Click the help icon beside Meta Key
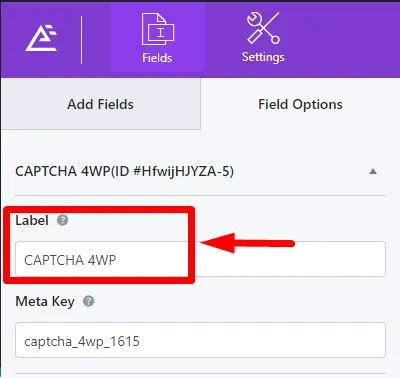The image size is (400, 378). tap(88, 301)
